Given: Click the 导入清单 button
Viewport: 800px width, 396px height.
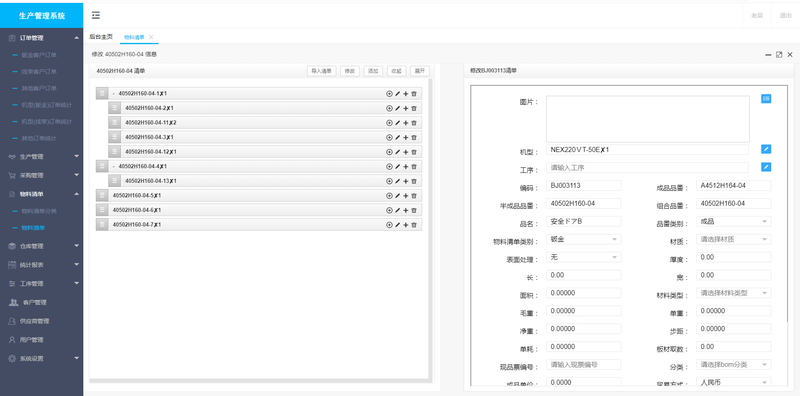Looking at the screenshot, I should pyautogui.click(x=321, y=71).
